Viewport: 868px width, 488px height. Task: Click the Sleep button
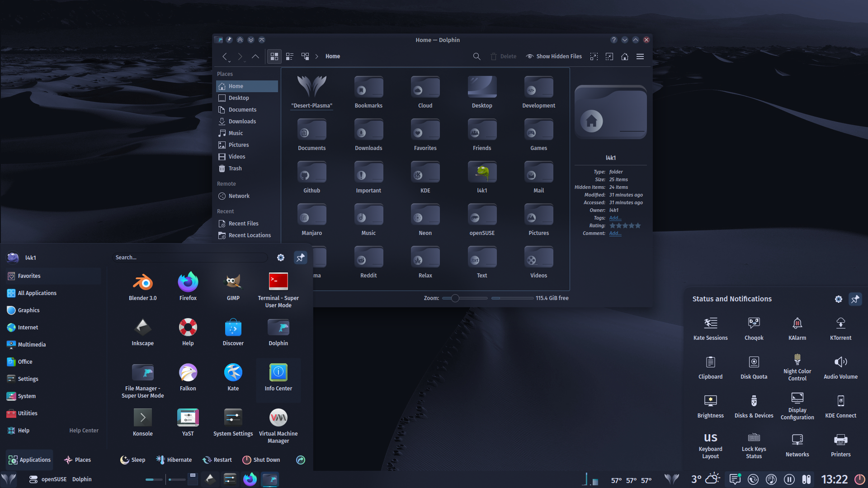(133, 460)
